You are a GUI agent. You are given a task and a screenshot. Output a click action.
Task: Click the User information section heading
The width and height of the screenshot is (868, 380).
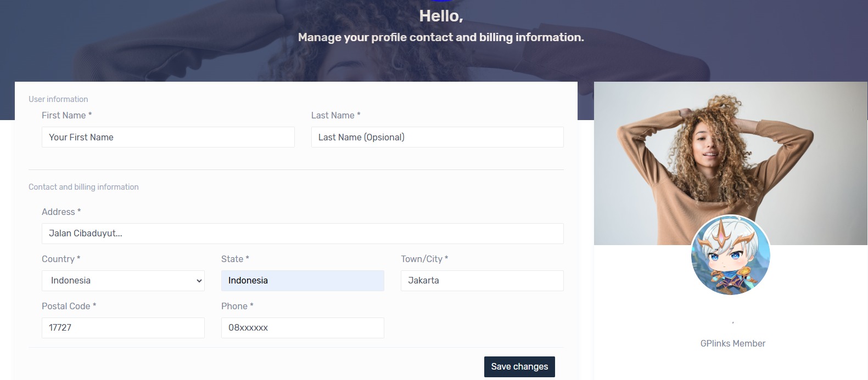58,99
